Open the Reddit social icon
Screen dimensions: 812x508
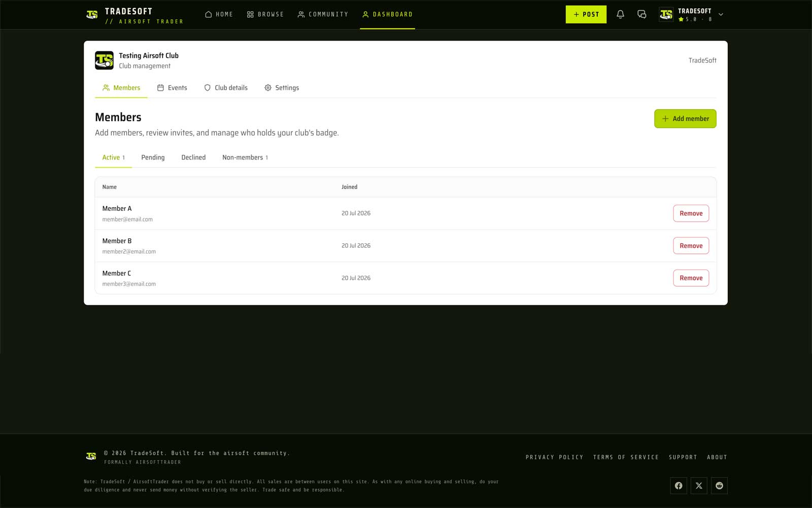719,486
